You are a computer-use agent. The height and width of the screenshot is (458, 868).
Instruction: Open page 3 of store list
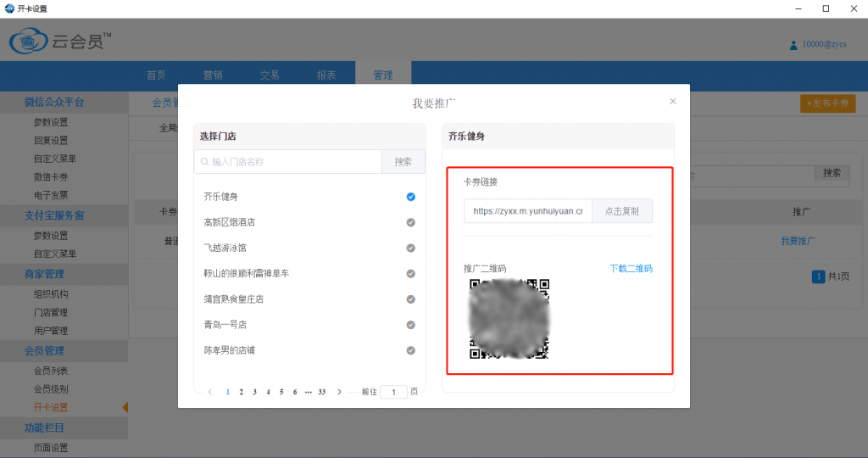[x=254, y=392]
